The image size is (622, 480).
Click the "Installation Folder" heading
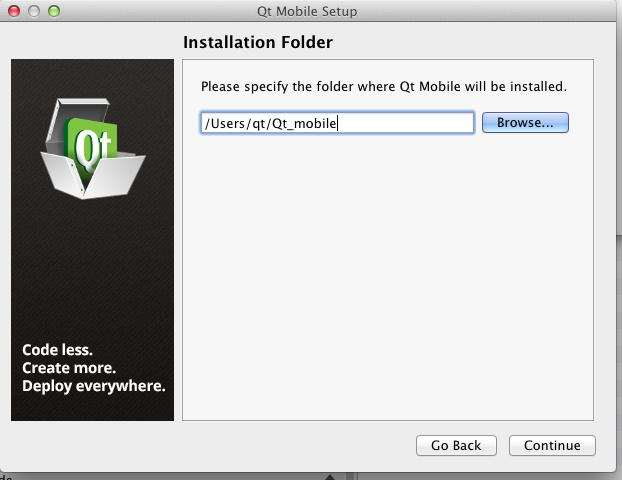(x=257, y=42)
